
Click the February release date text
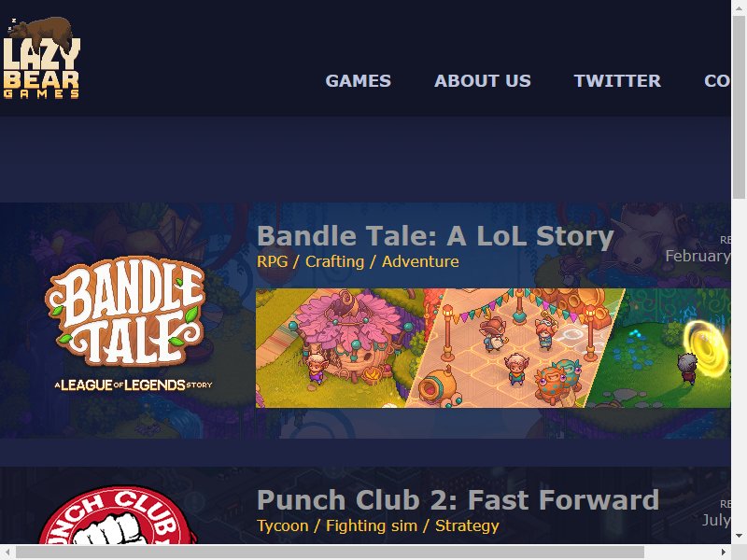coord(698,256)
